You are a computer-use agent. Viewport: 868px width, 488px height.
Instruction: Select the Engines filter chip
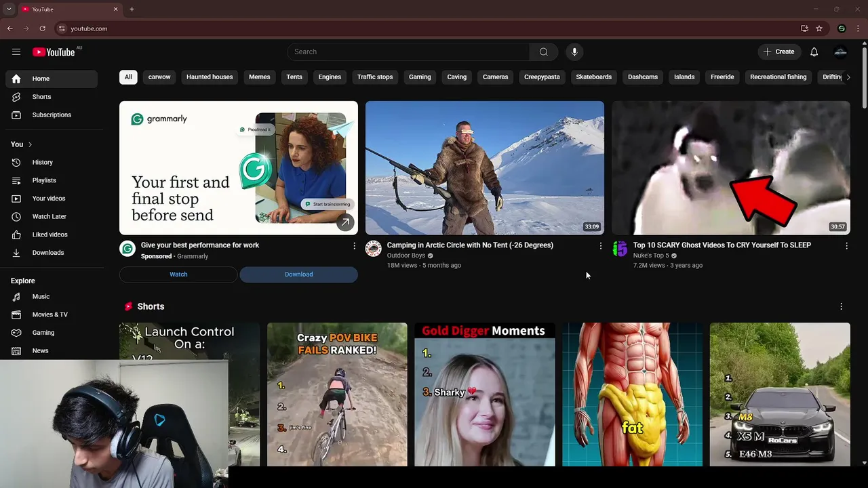(330, 77)
